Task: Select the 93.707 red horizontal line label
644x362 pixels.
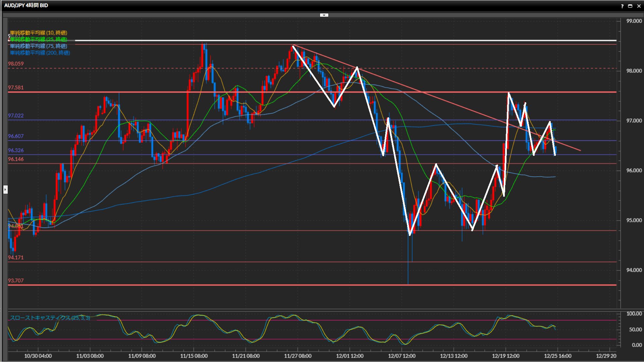Action: (x=16, y=281)
